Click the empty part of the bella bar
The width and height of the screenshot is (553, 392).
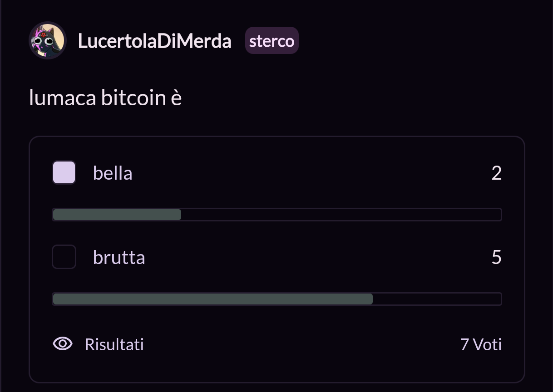click(341, 215)
